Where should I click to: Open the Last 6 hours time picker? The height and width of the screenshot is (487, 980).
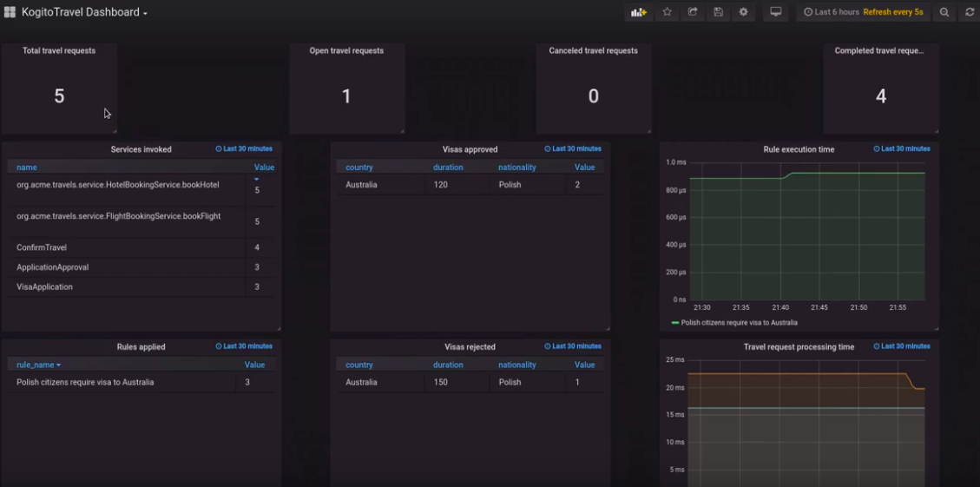863,12
